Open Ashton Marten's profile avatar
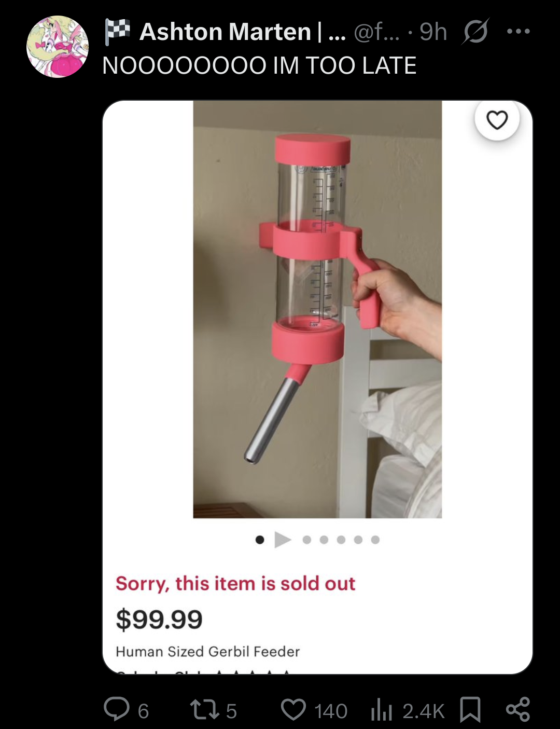560x729 pixels. [x=58, y=47]
